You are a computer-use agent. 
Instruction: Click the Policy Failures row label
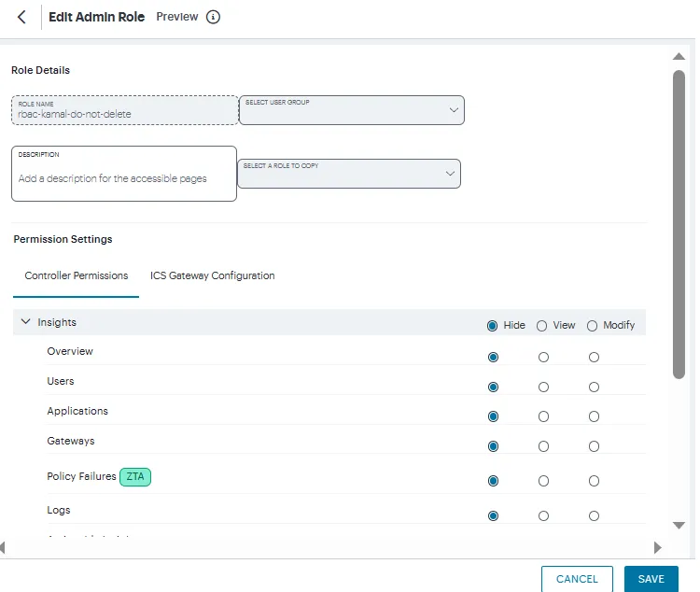82,476
